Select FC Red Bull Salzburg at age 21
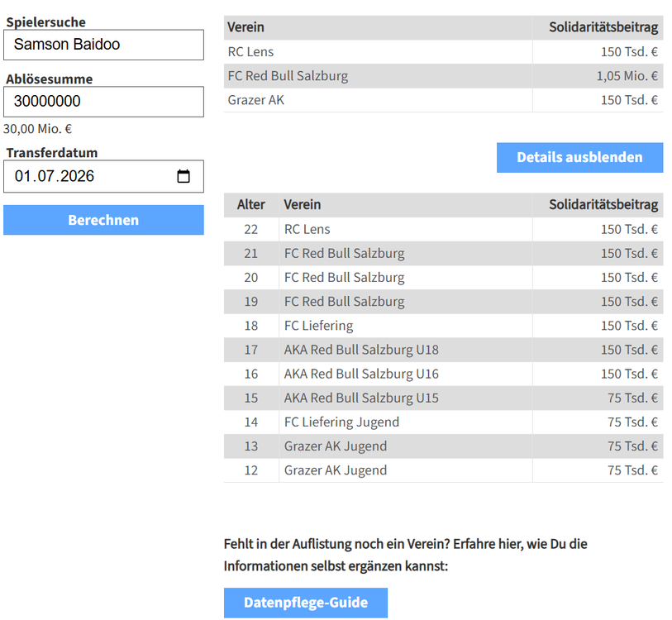Screen dimensions: 672x620 coord(345,254)
